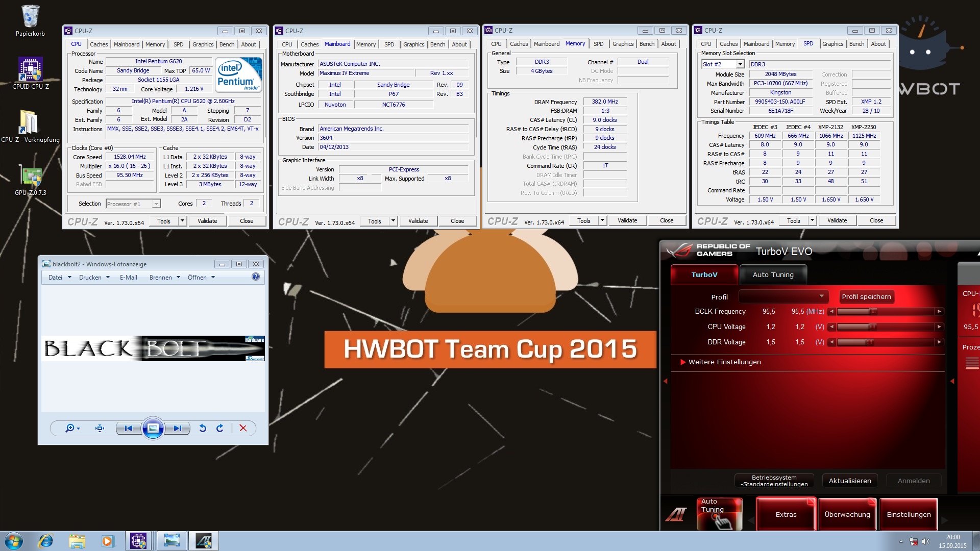Click Profil speichern button
The image size is (980, 551).
click(x=866, y=297)
